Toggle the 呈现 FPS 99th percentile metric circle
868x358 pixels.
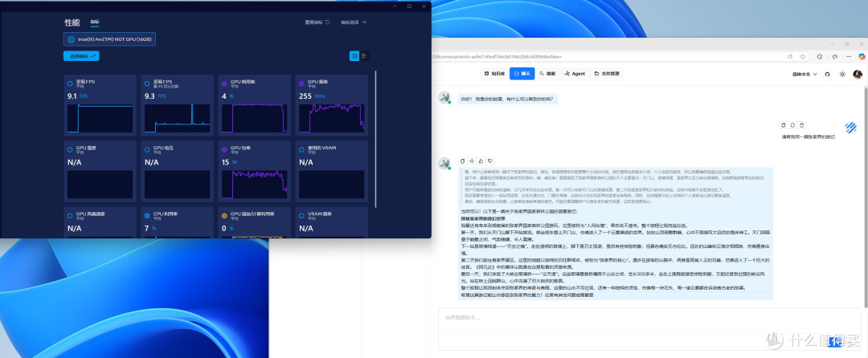[147, 83]
